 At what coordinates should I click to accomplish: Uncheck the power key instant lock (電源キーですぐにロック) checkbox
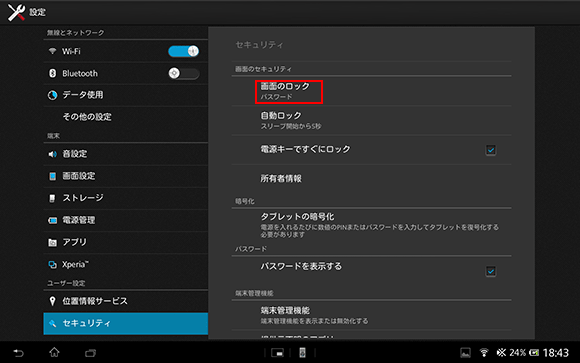(x=490, y=150)
